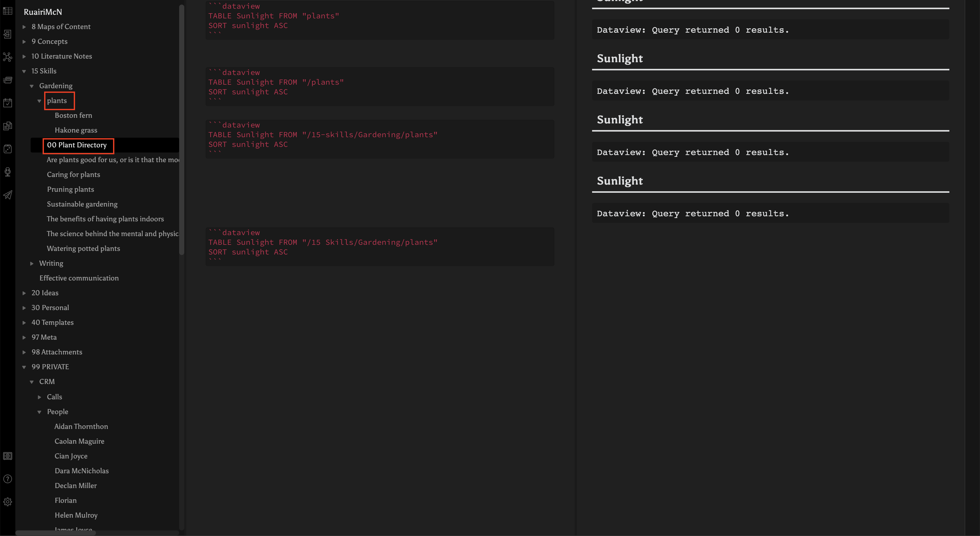Open the calendar with checkmark icon

click(7, 103)
